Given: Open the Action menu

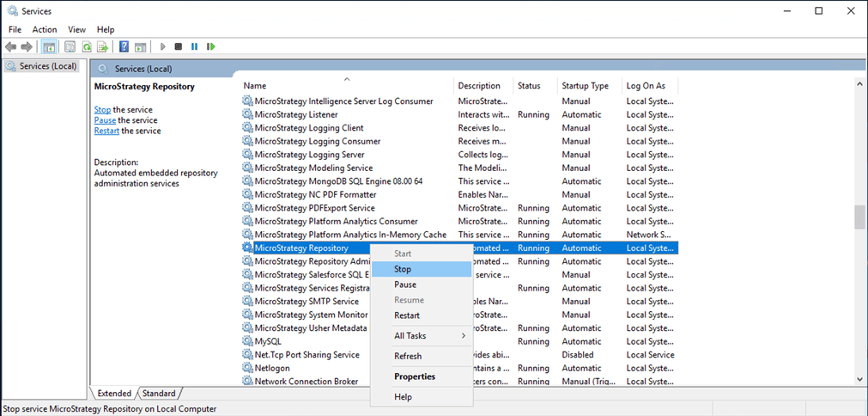Looking at the screenshot, I should [45, 29].
